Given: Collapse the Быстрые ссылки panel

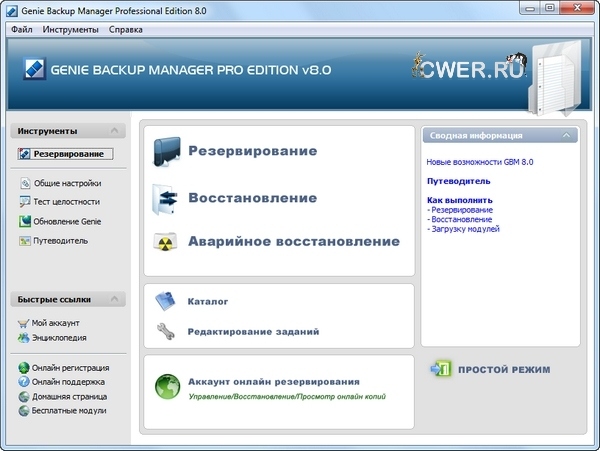Looking at the screenshot, I should [116, 299].
